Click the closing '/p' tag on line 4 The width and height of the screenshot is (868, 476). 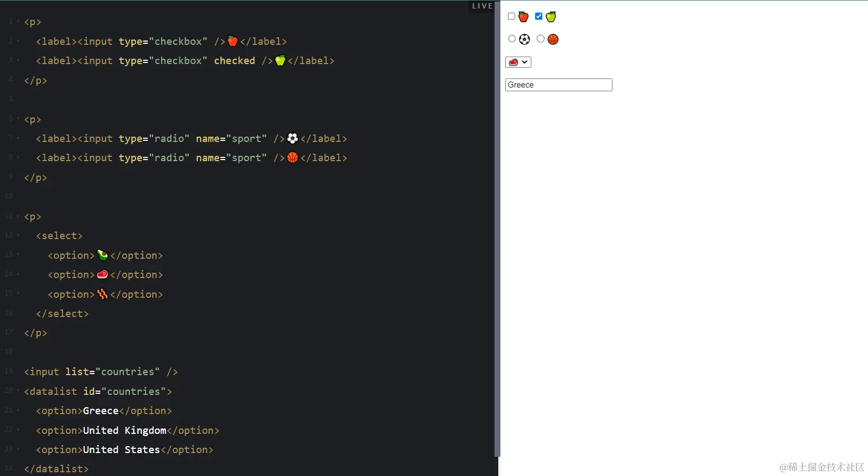36,81
